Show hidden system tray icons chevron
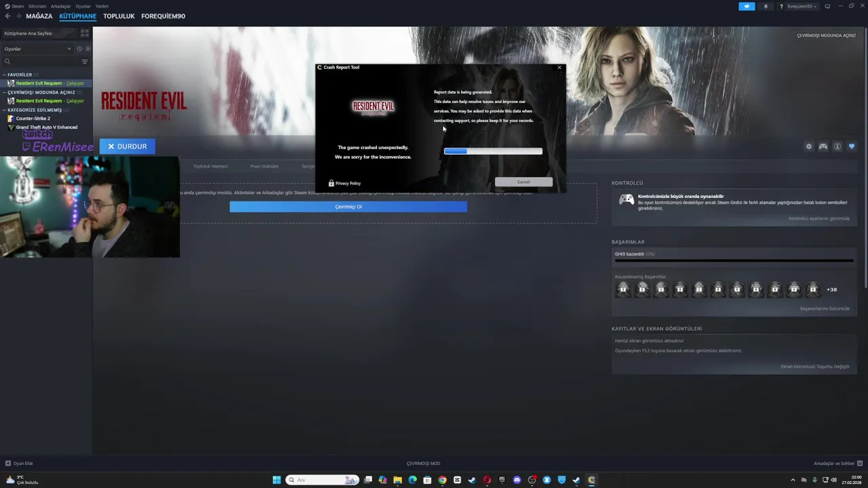Screen dimensions: 868x488 click(793, 480)
